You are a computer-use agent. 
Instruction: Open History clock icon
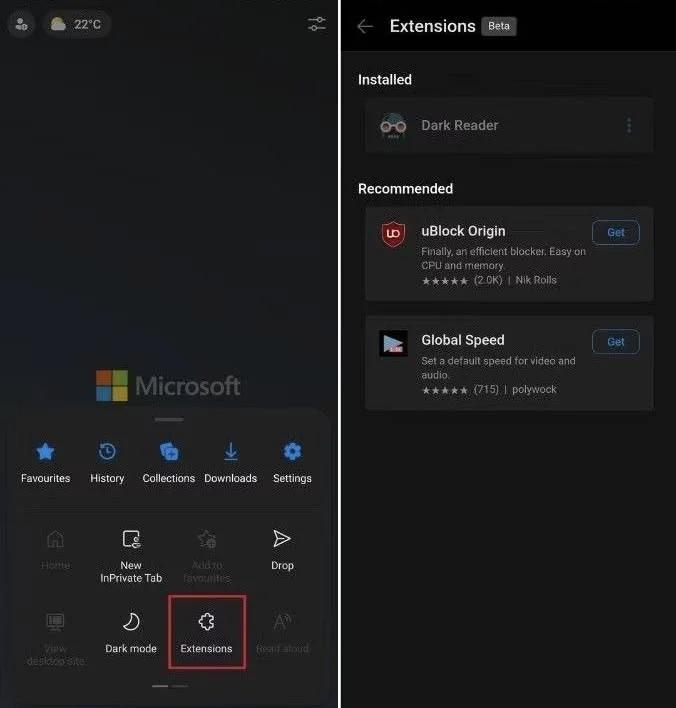107,452
